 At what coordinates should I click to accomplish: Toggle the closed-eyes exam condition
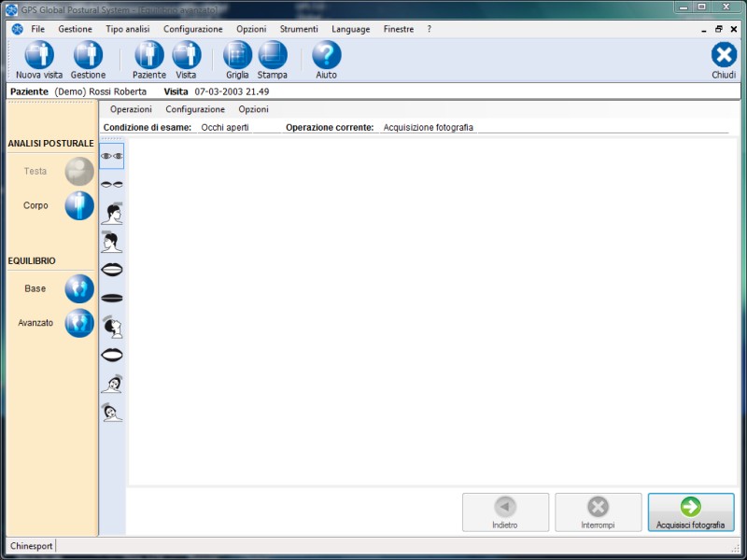pos(112,185)
